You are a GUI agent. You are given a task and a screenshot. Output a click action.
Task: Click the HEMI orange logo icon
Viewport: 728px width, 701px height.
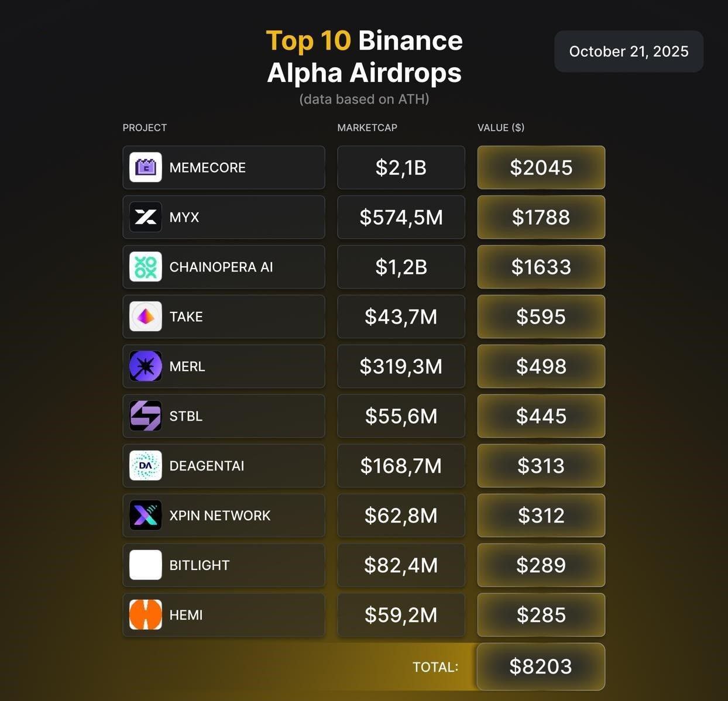145,615
